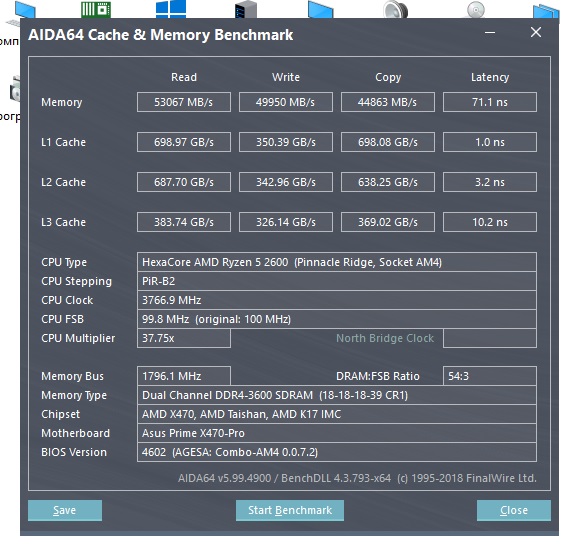
Task: Click the Read column header
Action: (184, 77)
